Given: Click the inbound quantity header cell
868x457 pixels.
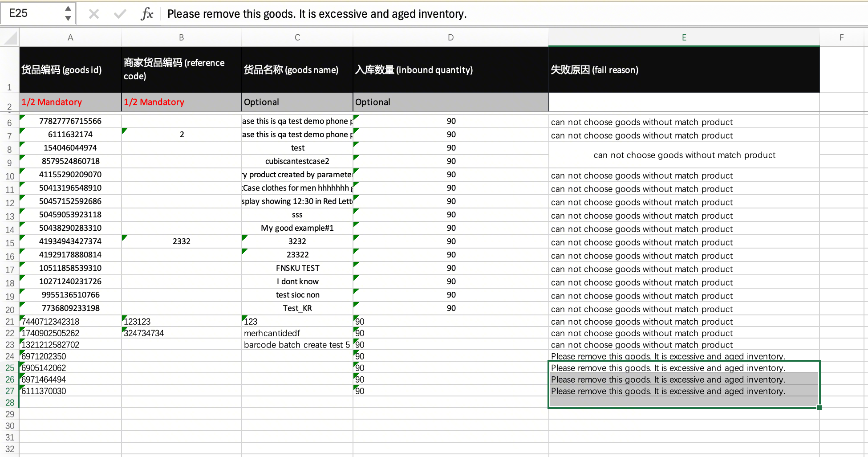Looking at the screenshot, I should coord(450,70).
